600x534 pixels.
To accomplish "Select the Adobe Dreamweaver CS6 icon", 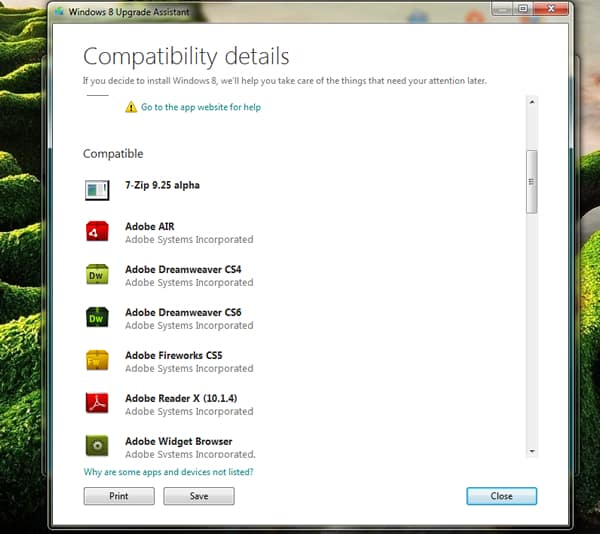I will 97,318.
